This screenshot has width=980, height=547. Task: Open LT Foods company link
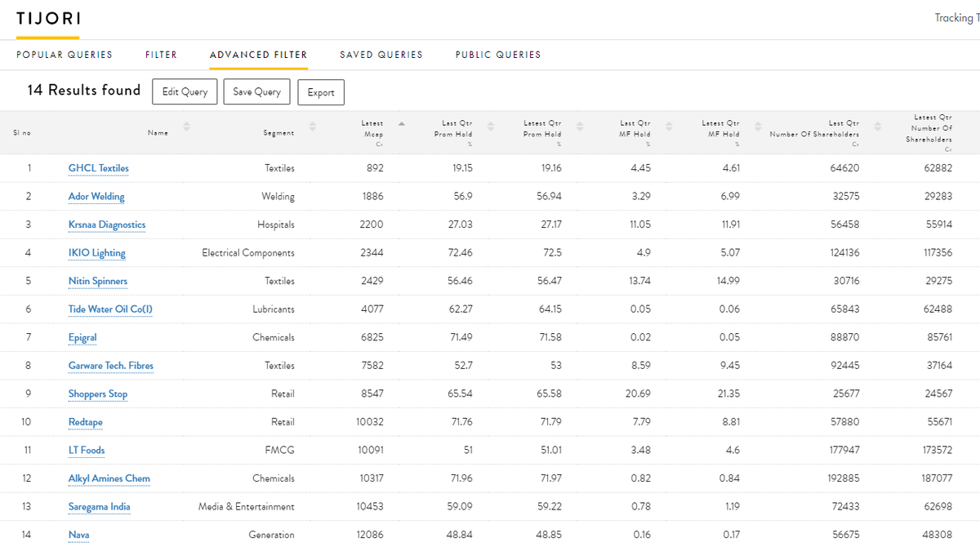[x=87, y=450]
